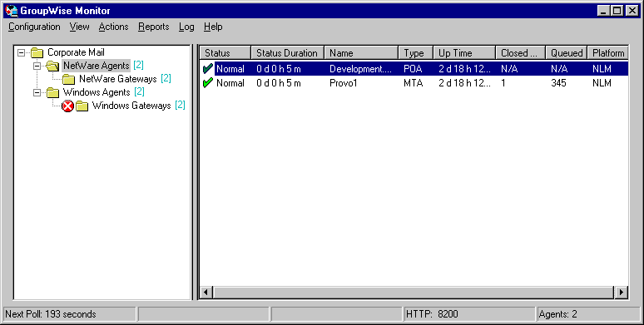Click the HTTP: 8200 status bar entry
The height and width of the screenshot is (325, 644).
(470, 314)
